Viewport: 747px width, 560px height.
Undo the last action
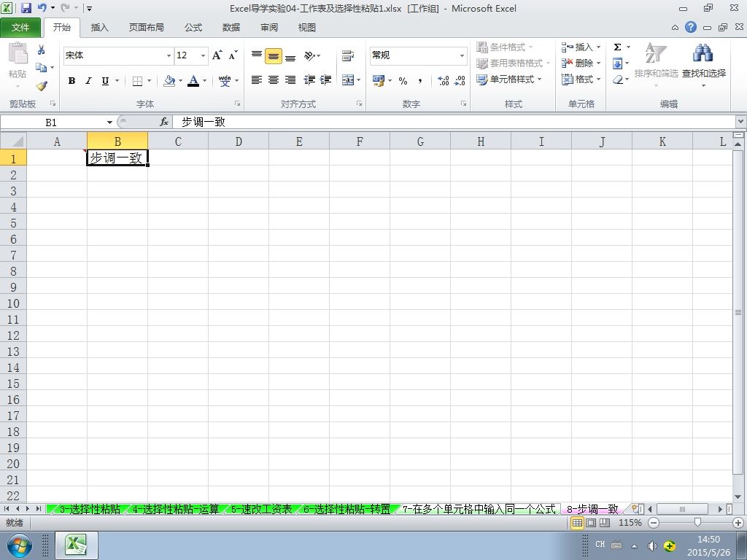42,8
